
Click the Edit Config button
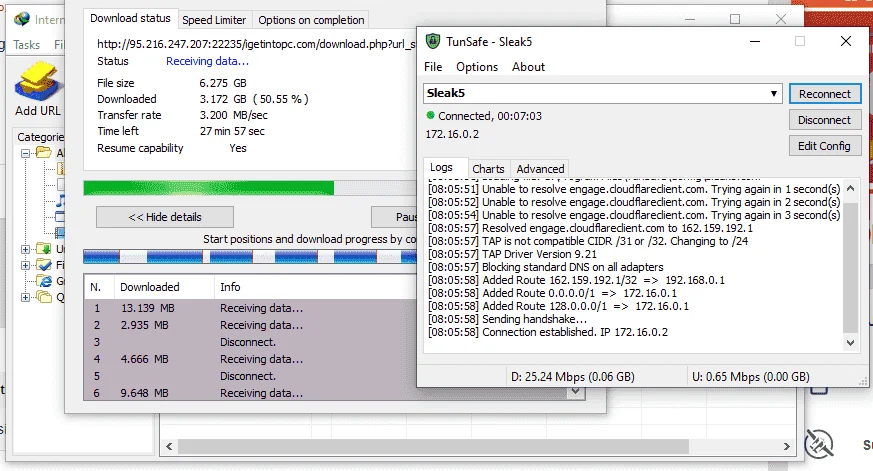[825, 146]
